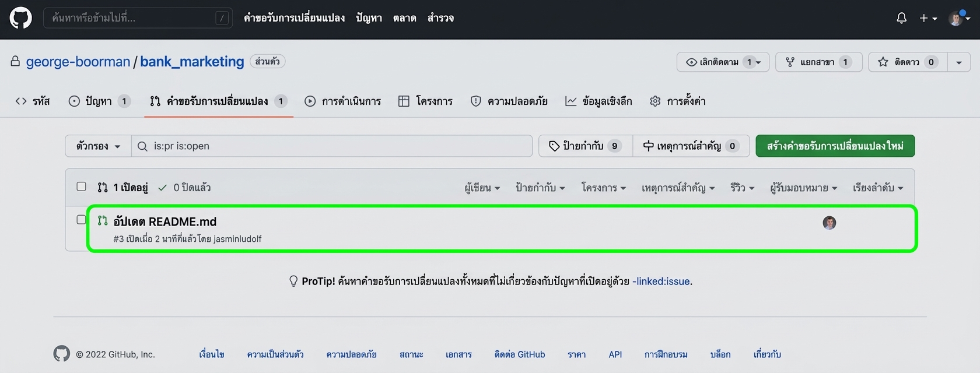Open the เหตุการณ์สำคัญ filter dropdown in list header
The width and height of the screenshot is (980, 373).
coord(678,188)
